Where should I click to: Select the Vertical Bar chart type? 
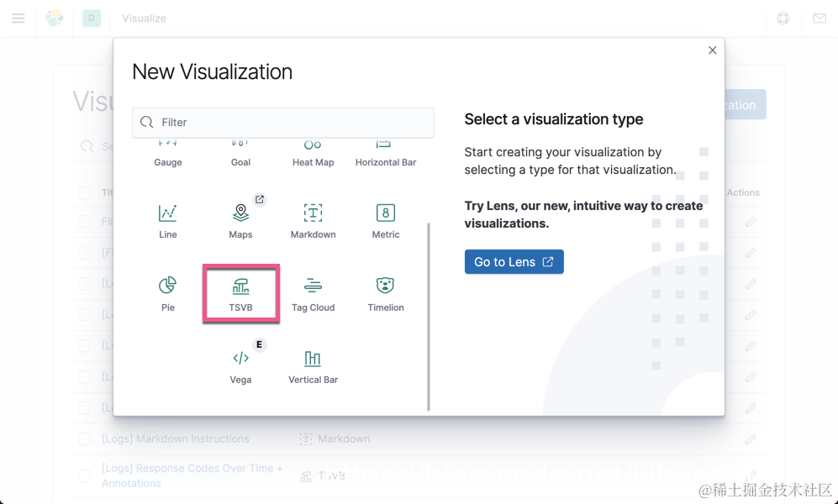pos(314,366)
